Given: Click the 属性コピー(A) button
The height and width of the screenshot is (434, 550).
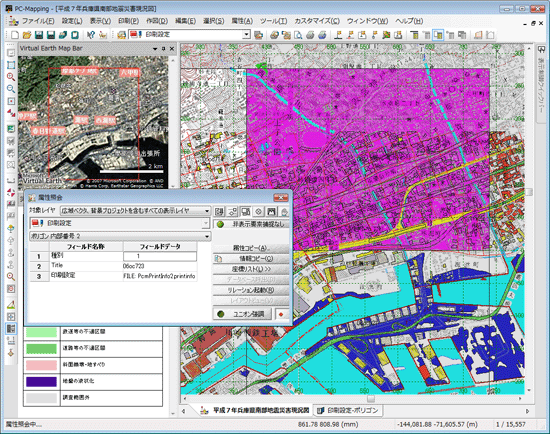Looking at the screenshot, I should tap(251, 248).
